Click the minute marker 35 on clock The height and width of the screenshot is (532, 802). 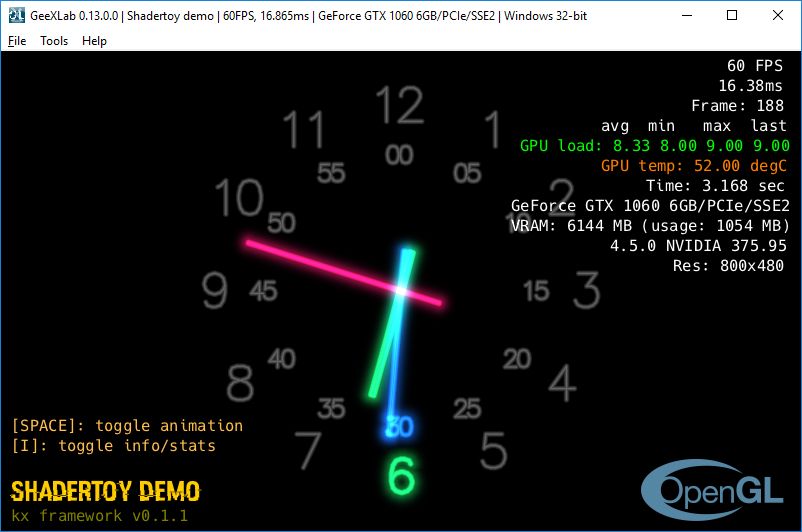click(331, 409)
